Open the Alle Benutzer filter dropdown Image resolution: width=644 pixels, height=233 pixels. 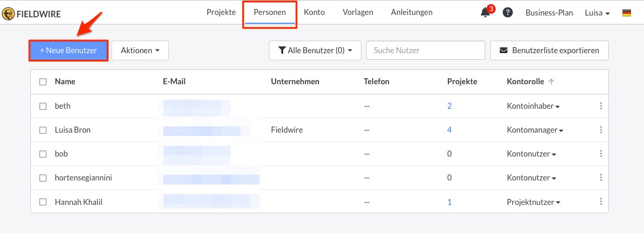[x=315, y=51]
